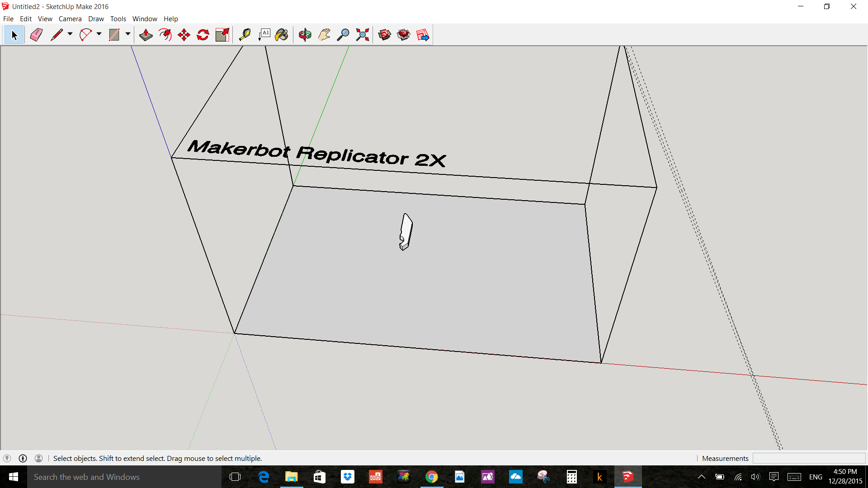This screenshot has width=868, height=488.
Task: Select the Offset tool
Action: 165,35
